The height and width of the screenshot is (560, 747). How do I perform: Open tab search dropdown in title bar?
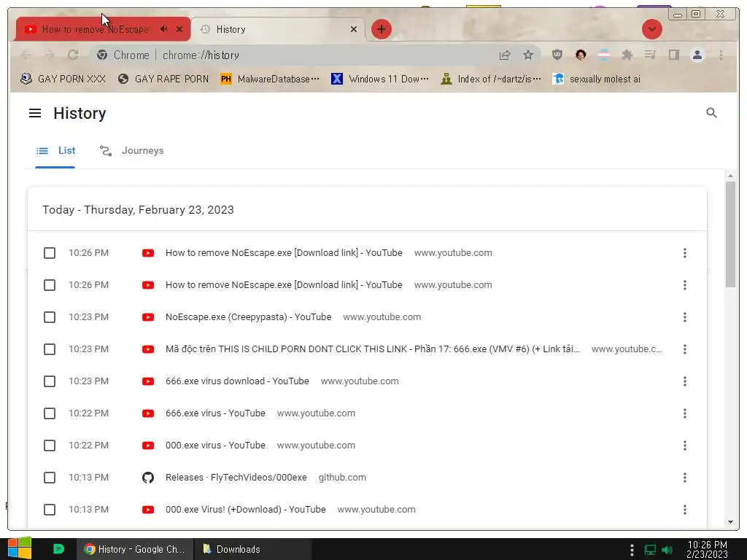[x=651, y=29]
